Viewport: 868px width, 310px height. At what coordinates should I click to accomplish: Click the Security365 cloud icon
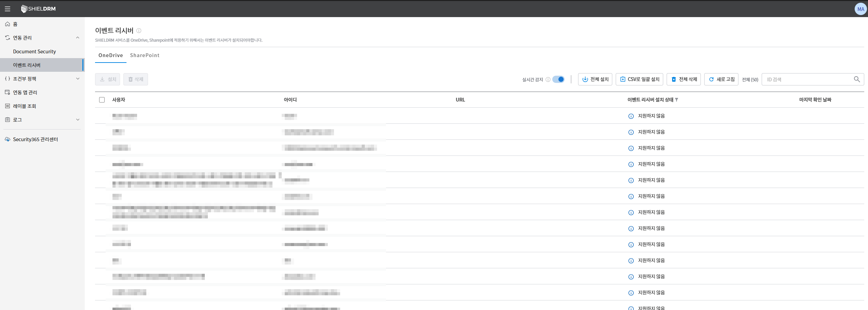pos(8,139)
